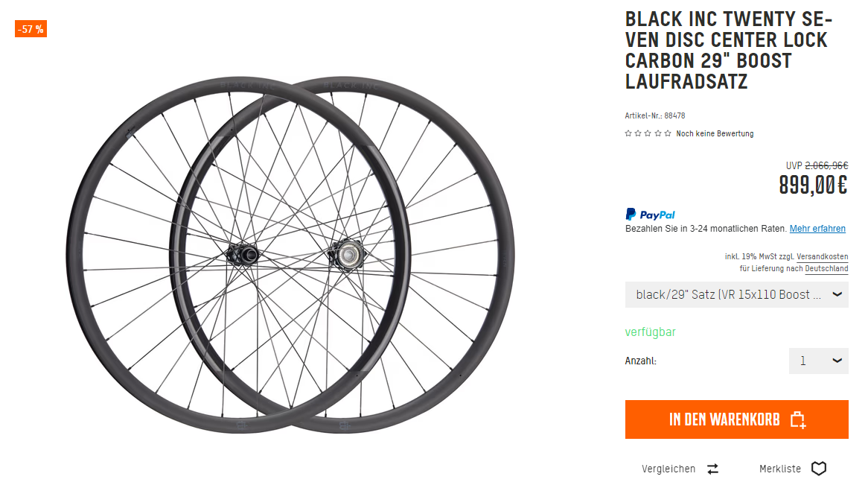Image resolution: width=868 pixels, height=488 pixels.
Task: Click the Noch keine Bewertung text
Action: [x=715, y=133]
